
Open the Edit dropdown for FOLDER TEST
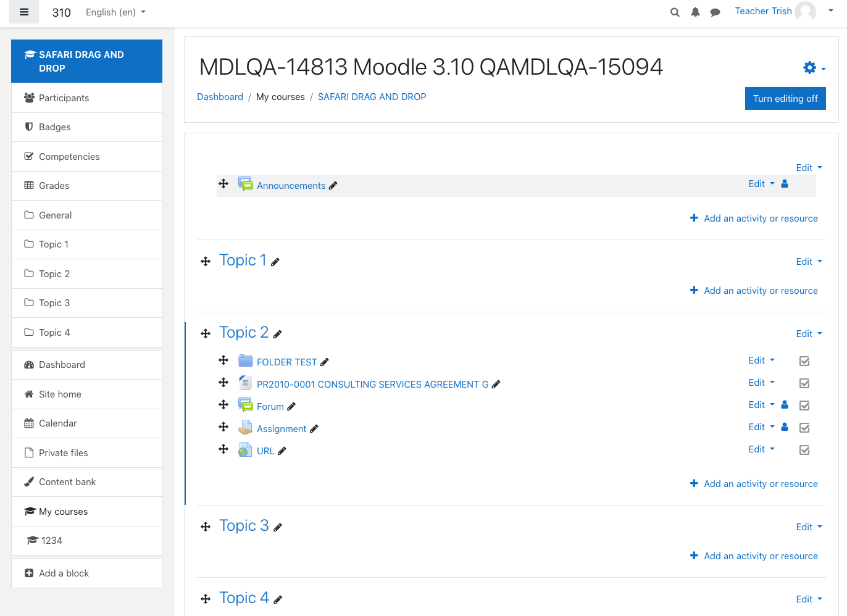pos(761,360)
